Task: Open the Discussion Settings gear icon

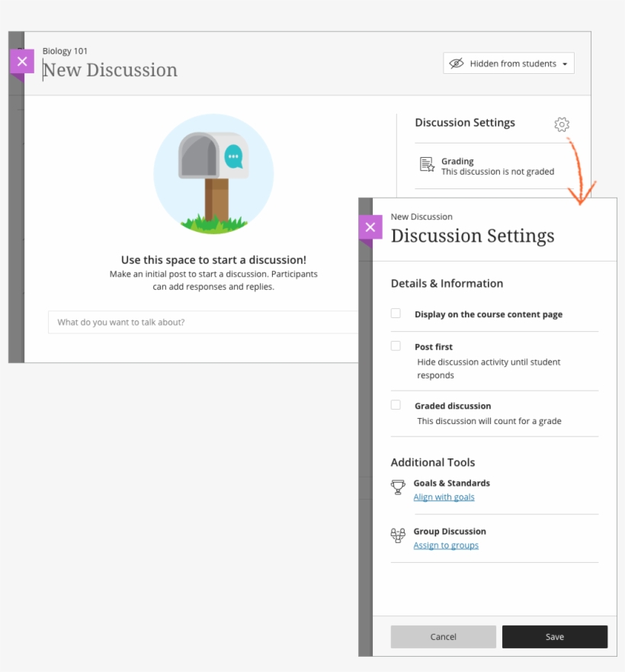Action: coord(562,124)
